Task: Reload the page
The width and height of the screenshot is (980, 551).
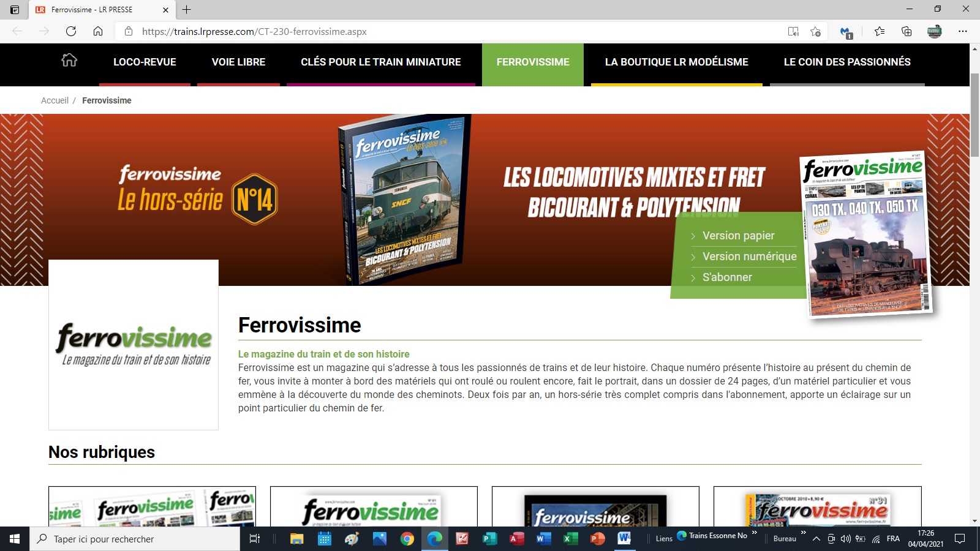Action: pos(71,31)
